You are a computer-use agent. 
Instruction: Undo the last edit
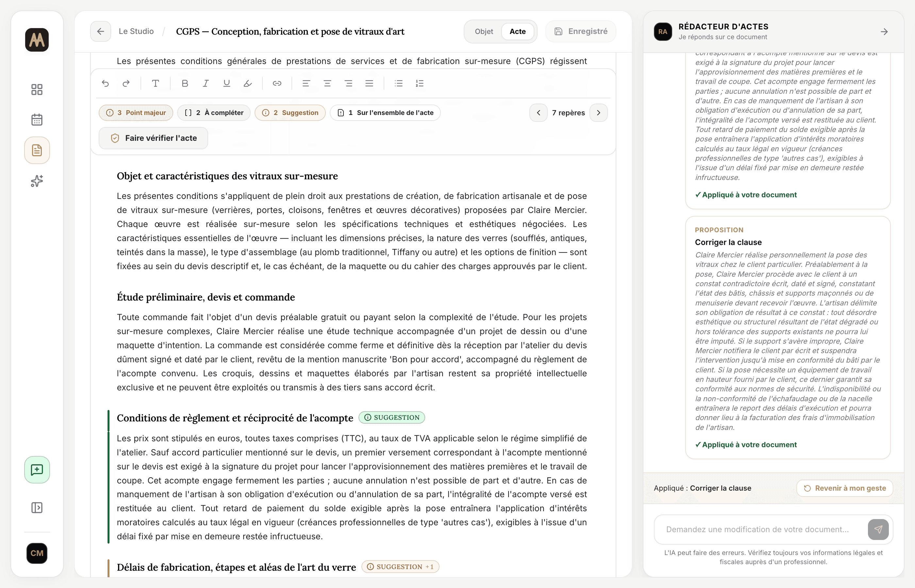(x=106, y=83)
